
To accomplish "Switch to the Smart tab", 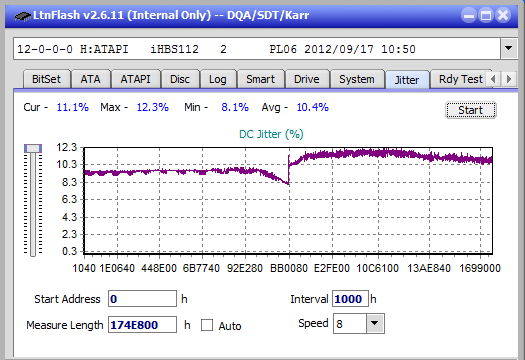I will point(260,79).
